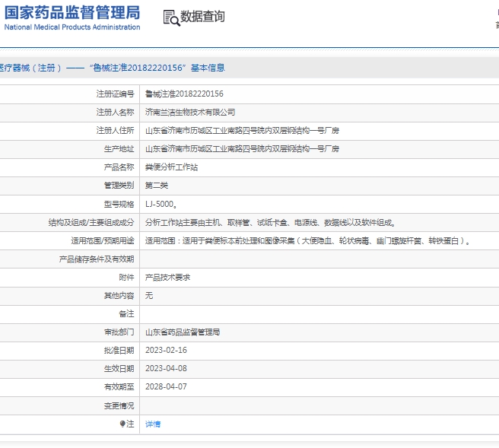Click the 注册人名称 label
499x448 pixels.
pyautogui.click(x=115, y=112)
